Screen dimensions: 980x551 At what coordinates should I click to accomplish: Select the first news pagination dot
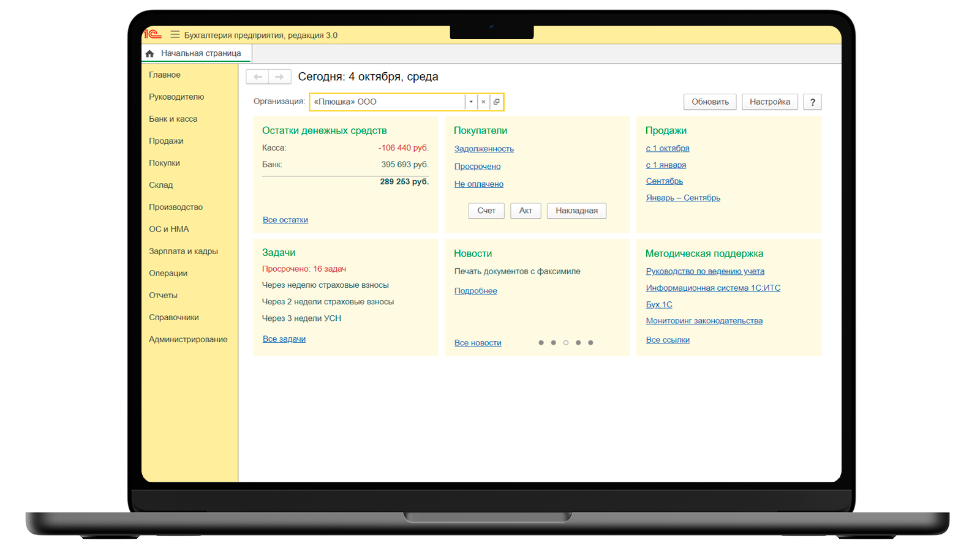(x=541, y=343)
